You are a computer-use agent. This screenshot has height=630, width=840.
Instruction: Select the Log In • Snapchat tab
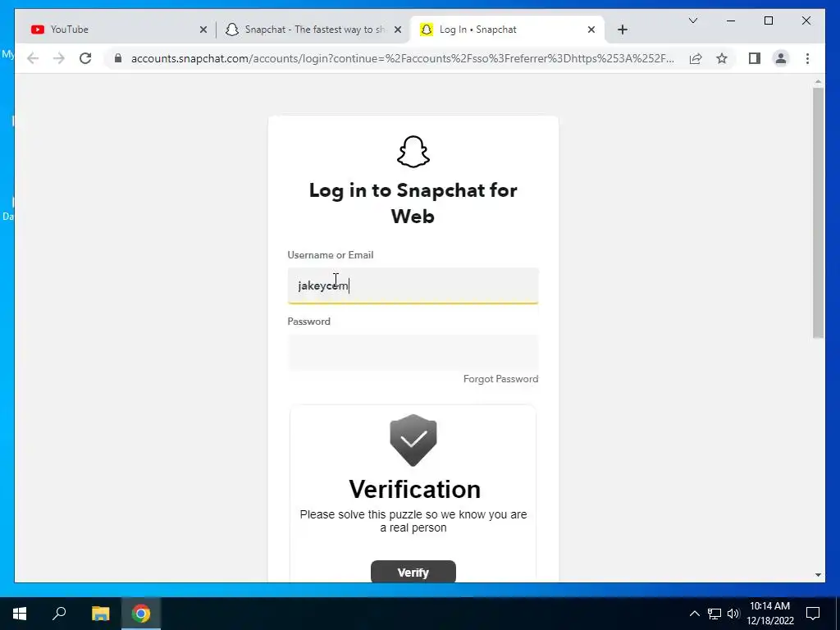(x=507, y=30)
